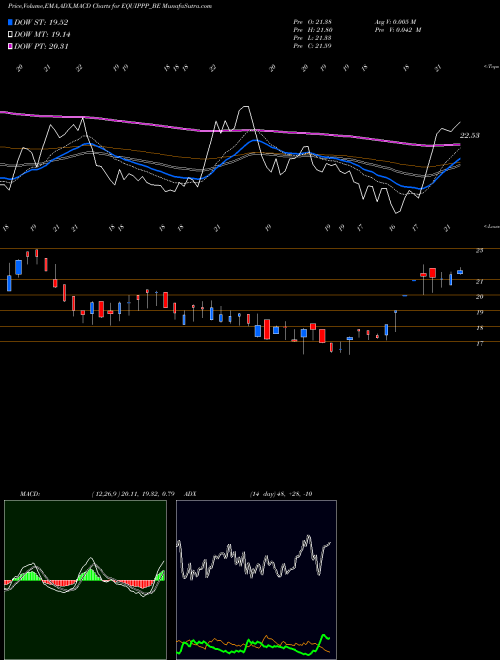The image size is (500, 660).
Task: Click the 18 price axis label
Action: 479,328
